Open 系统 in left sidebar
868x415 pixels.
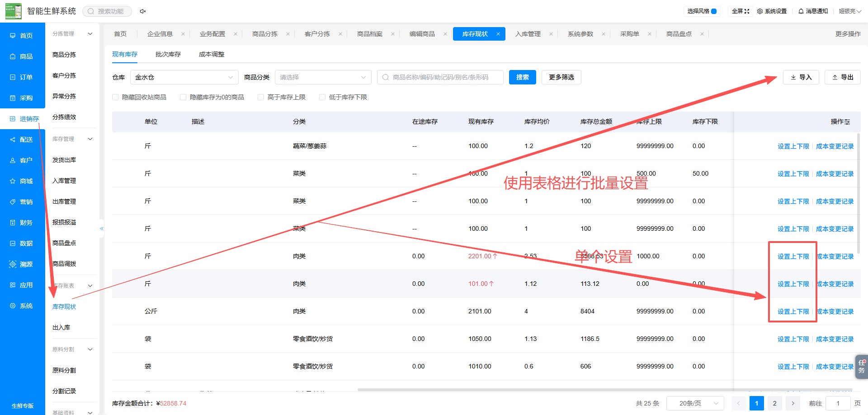23,306
